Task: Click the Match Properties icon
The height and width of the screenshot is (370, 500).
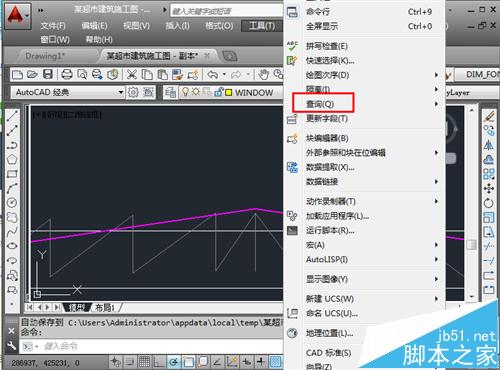Action: point(177,74)
